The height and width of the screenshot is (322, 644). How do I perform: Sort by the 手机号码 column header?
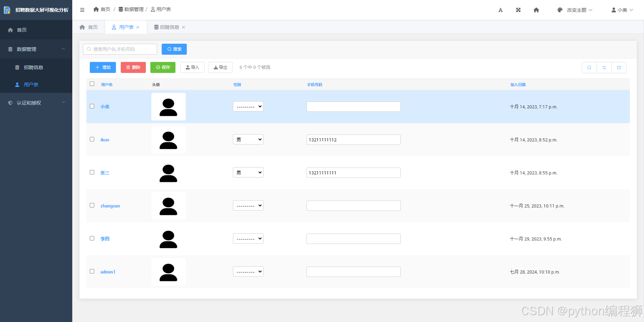coord(315,85)
